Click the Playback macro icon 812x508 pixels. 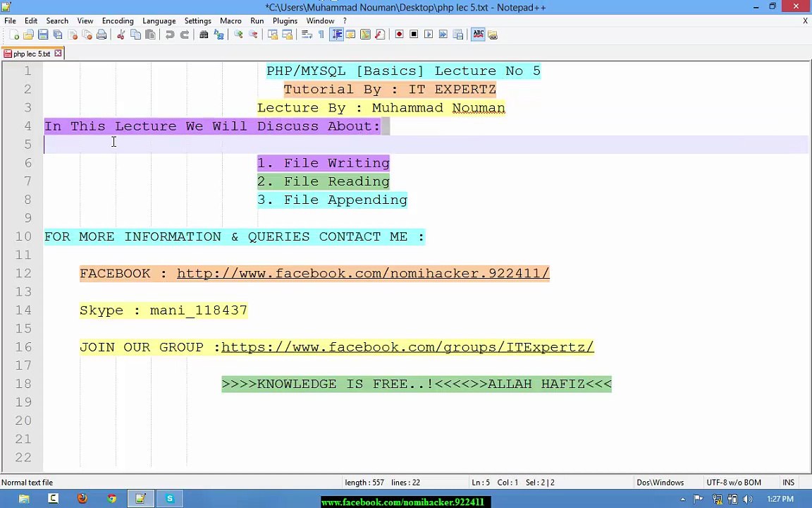pyautogui.click(x=429, y=35)
